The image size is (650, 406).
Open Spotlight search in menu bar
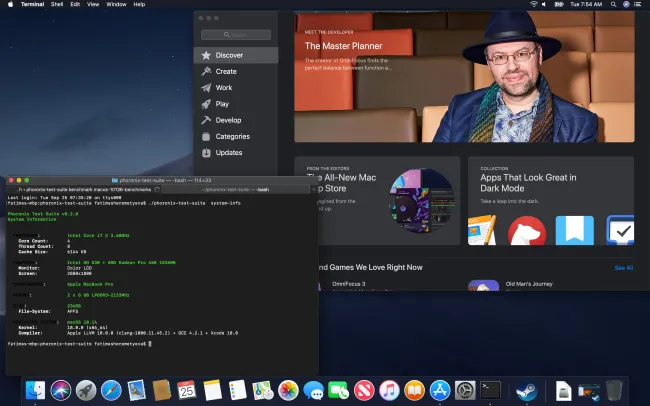pos(614,4)
